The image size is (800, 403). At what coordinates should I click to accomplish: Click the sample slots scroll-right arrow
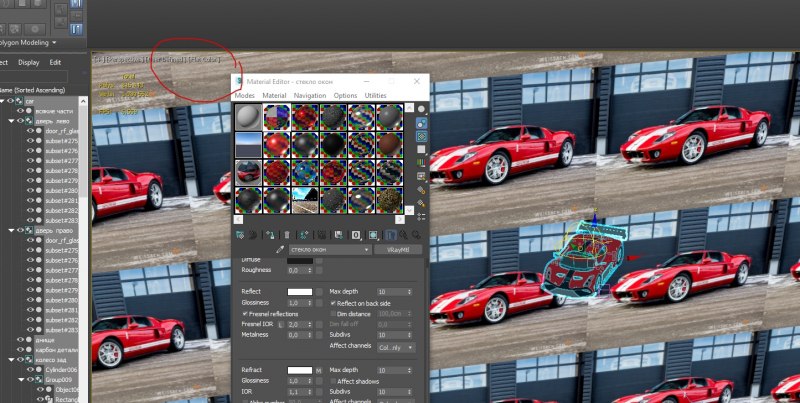click(399, 219)
